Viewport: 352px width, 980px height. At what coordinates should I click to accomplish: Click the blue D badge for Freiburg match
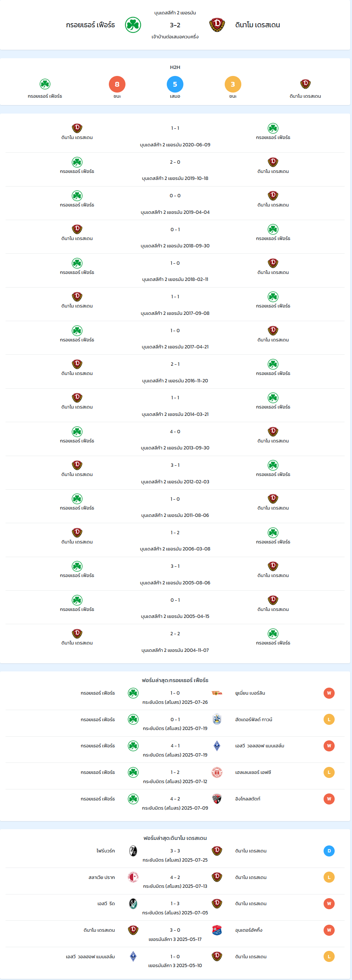(x=329, y=851)
